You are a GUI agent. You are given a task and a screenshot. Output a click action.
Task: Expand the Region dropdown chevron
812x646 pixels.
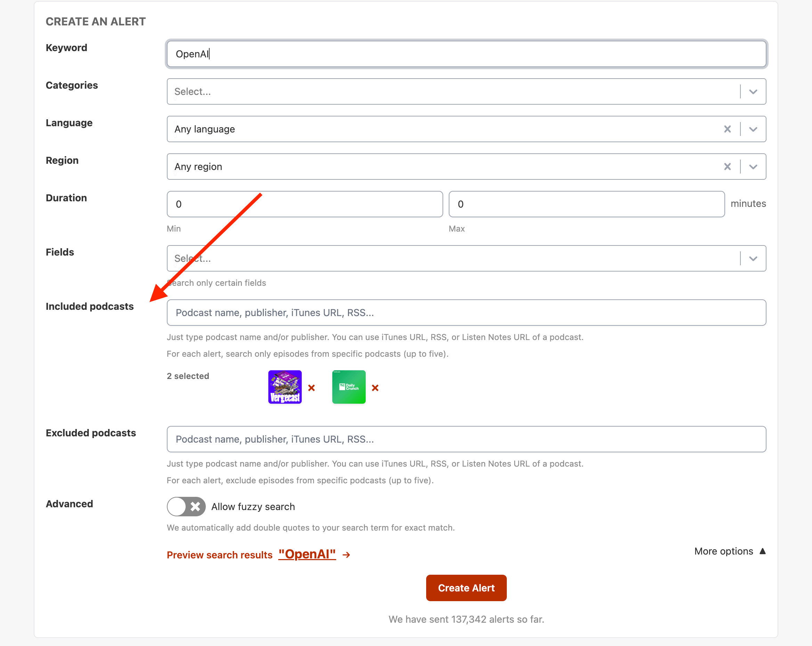(753, 167)
